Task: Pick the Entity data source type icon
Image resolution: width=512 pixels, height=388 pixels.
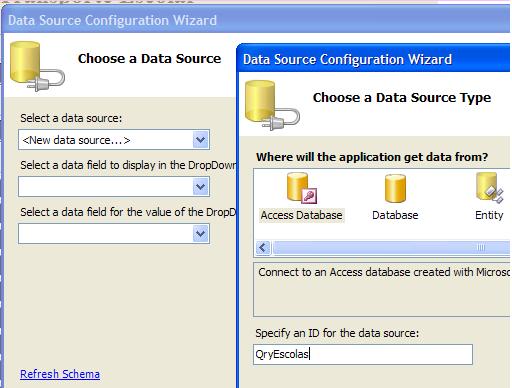Action: 489,188
